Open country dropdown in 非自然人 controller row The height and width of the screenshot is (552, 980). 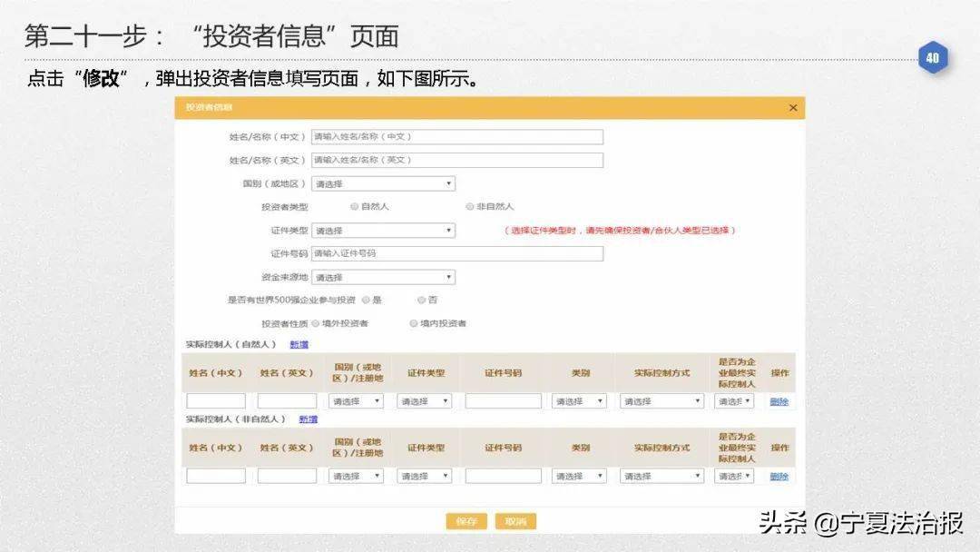pos(357,477)
